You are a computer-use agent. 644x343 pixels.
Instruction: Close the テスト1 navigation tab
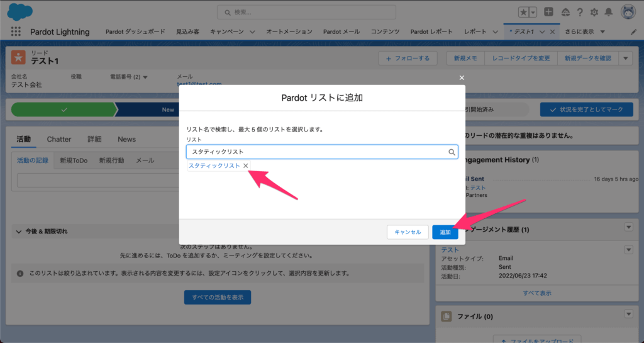(x=552, y=32)
